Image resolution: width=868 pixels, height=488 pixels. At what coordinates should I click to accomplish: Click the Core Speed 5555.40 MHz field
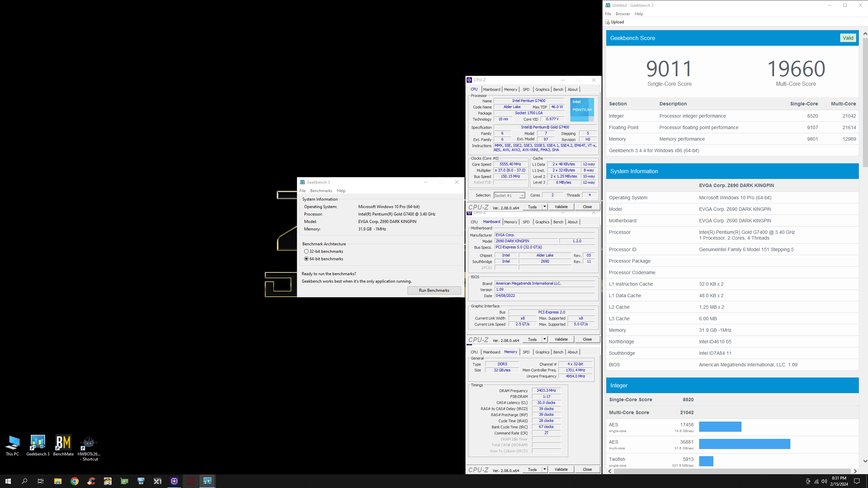point(510,164)
